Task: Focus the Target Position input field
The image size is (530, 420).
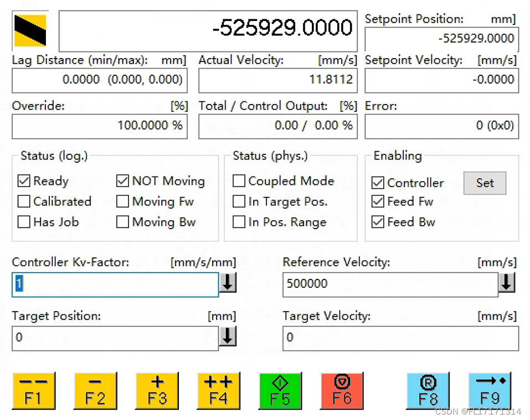Action: (x=115, y=338)
